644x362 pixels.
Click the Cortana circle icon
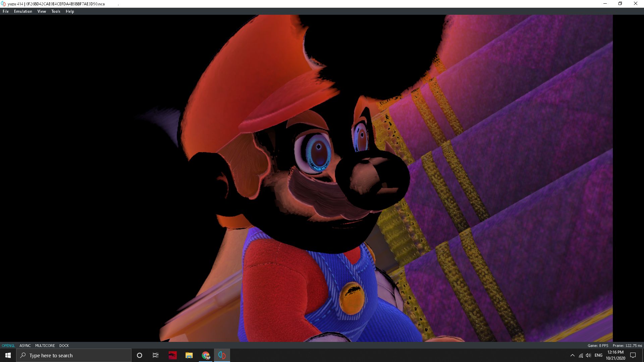pyautogui.click(x=139, y=355)
